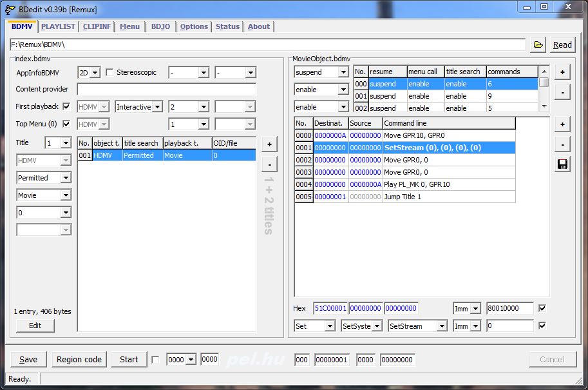
Task: Open the Options tab
Action: pyautogui.click(x=194, y=26)
